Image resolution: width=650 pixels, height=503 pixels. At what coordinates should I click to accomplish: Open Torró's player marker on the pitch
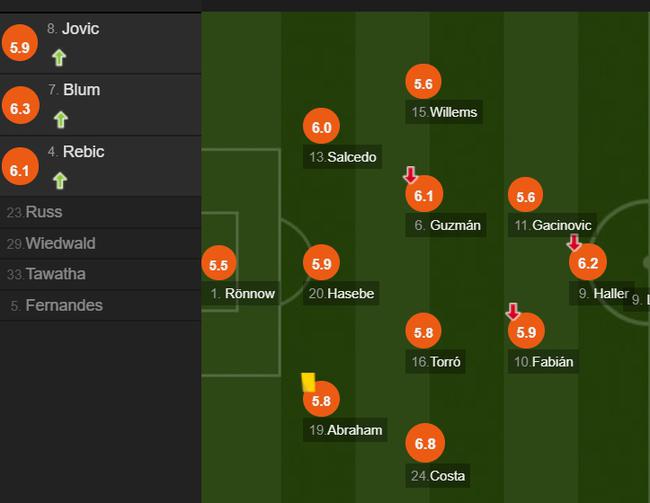point(423,332)
